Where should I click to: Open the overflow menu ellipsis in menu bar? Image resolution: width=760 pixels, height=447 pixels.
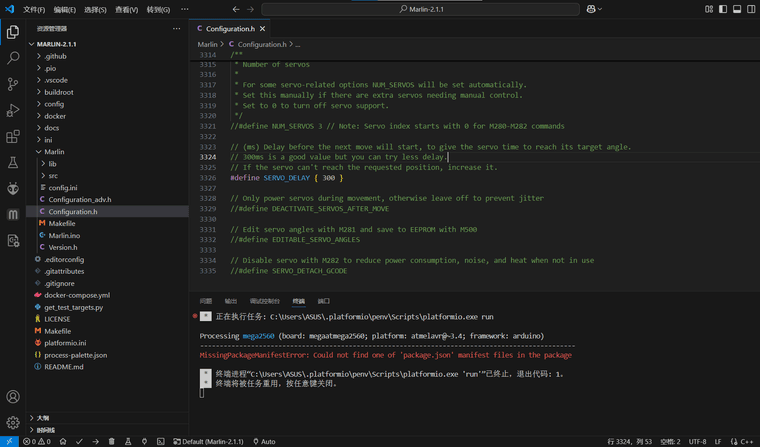(185, 9)
